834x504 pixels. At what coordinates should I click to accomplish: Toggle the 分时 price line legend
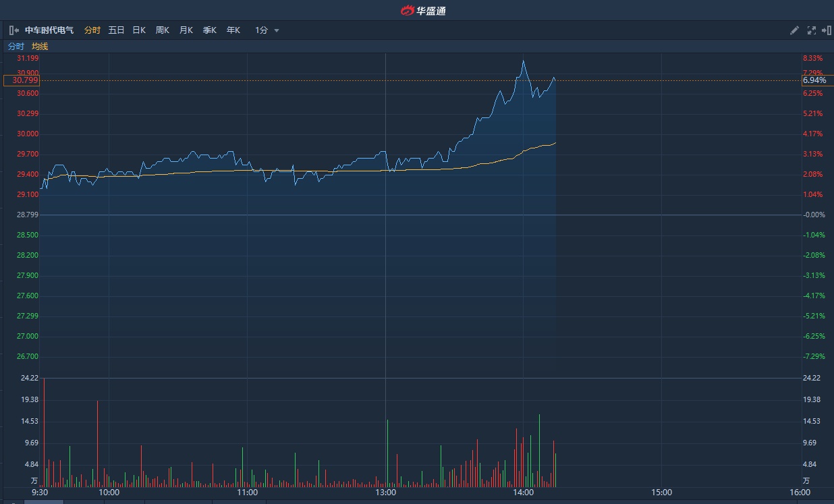pos(16,47)
